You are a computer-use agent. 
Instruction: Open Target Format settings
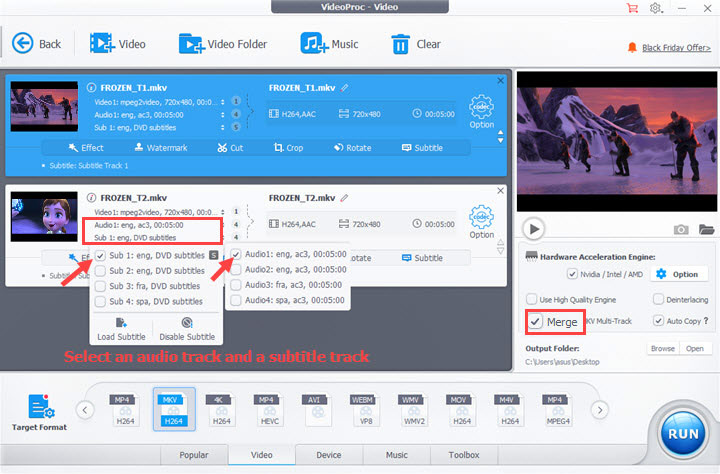39,412
